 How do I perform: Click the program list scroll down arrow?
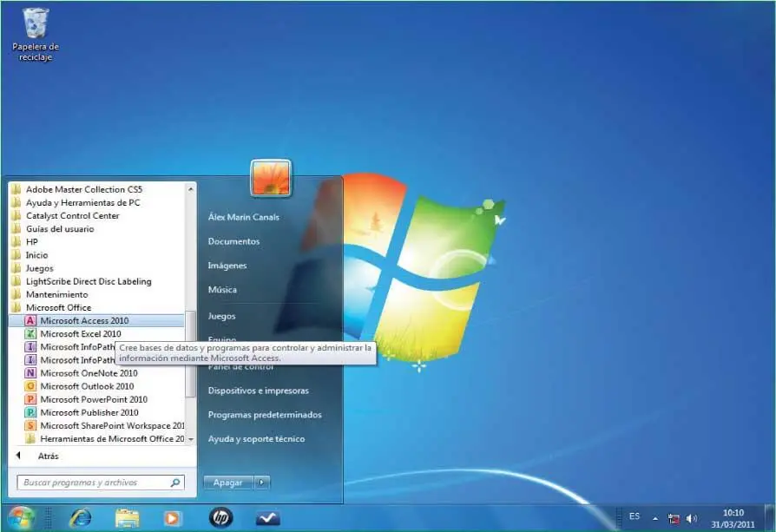click(x=191, y=439)
